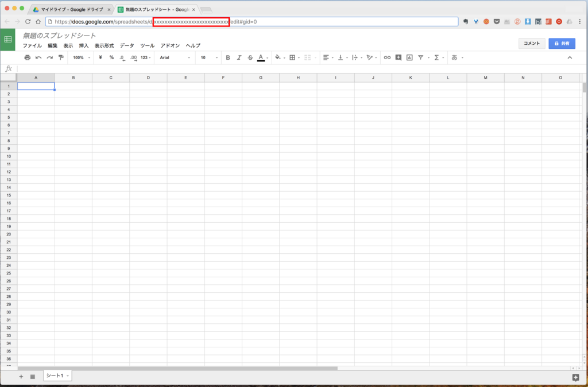
Task: Open the 表示形式 menu
Action: tap(104, 46)
